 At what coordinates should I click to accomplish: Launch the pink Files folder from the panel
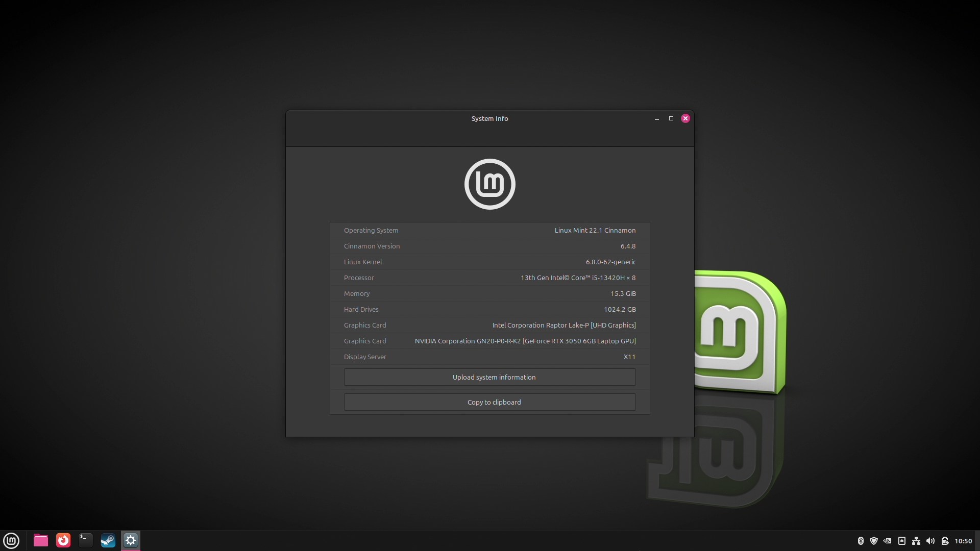(x=41, y=540)
